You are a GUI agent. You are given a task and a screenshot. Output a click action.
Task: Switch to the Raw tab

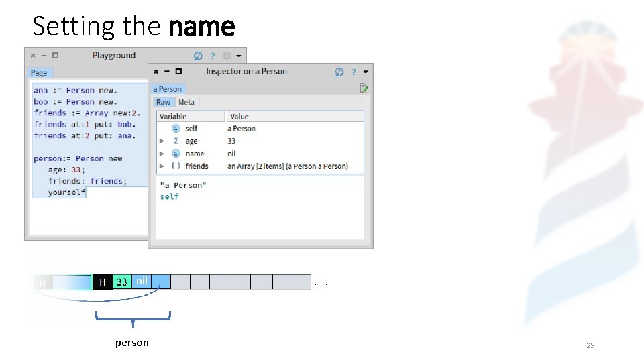tap(164, 102)
